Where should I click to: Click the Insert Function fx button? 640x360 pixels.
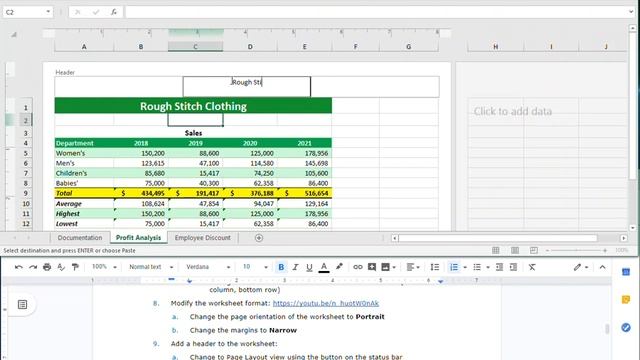coord(114,12)
